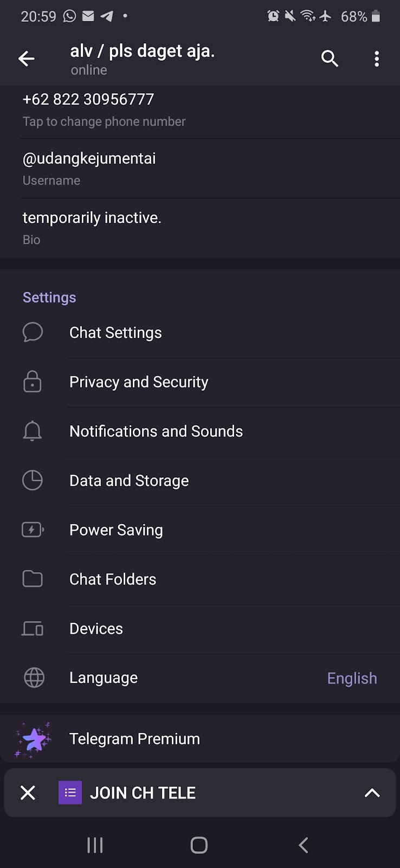Viewport: 400px width, 868px height.
Task: Tap the Power Saving battery icon
Action: [33, 529]
